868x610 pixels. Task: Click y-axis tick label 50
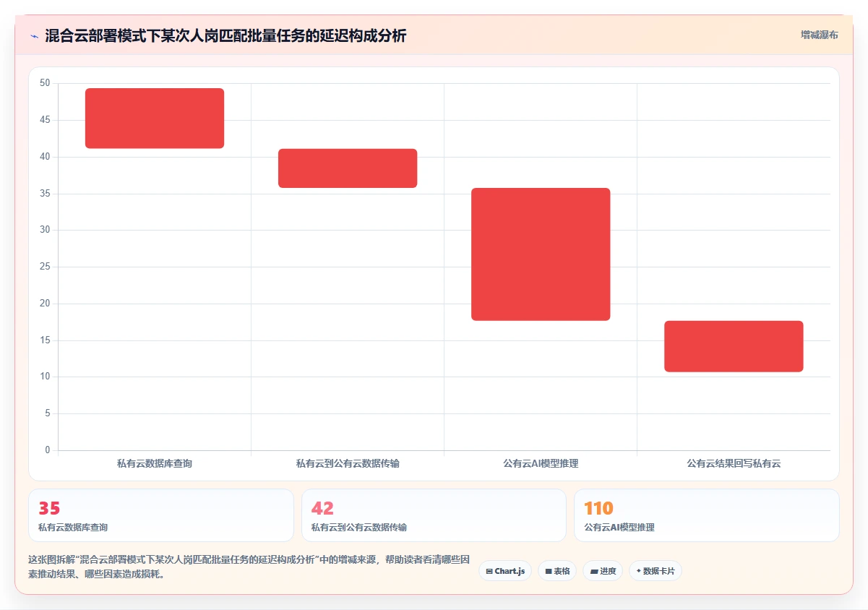tap(45, 83)
